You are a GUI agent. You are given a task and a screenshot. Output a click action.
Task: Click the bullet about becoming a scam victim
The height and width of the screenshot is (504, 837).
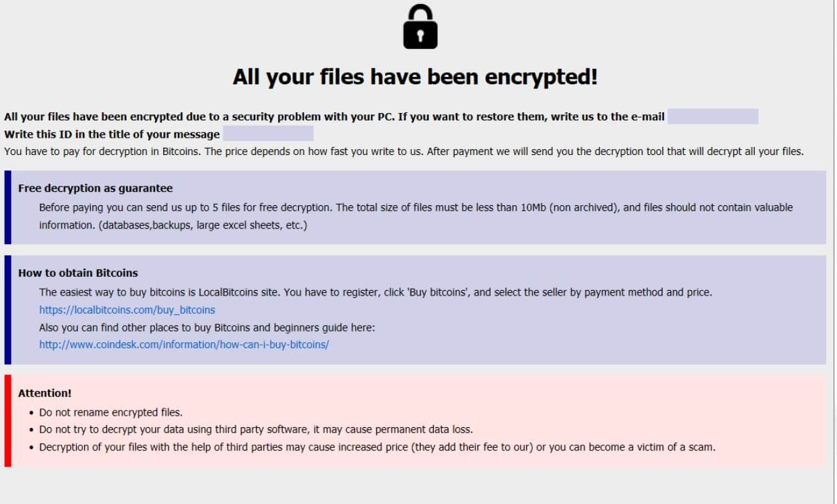pyautogui.click(x=377, y=447)
